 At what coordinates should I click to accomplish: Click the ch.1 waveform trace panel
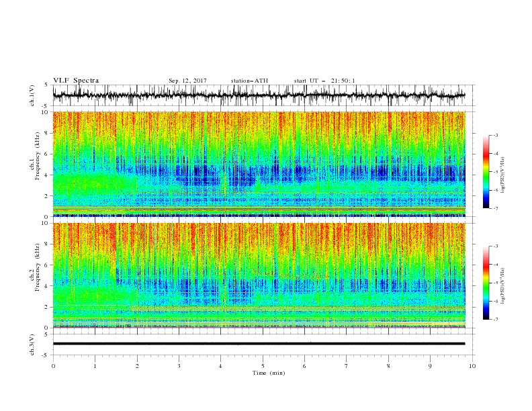264,95
